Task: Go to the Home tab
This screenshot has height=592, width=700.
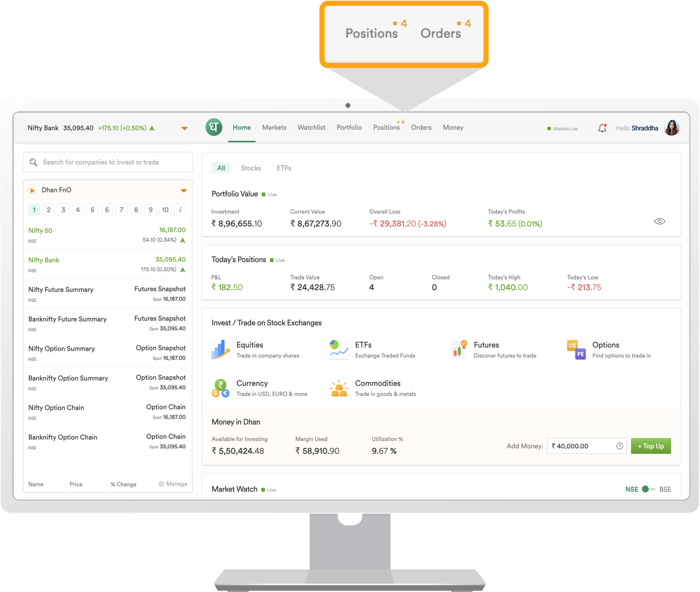Action: [x=242, y=127]
